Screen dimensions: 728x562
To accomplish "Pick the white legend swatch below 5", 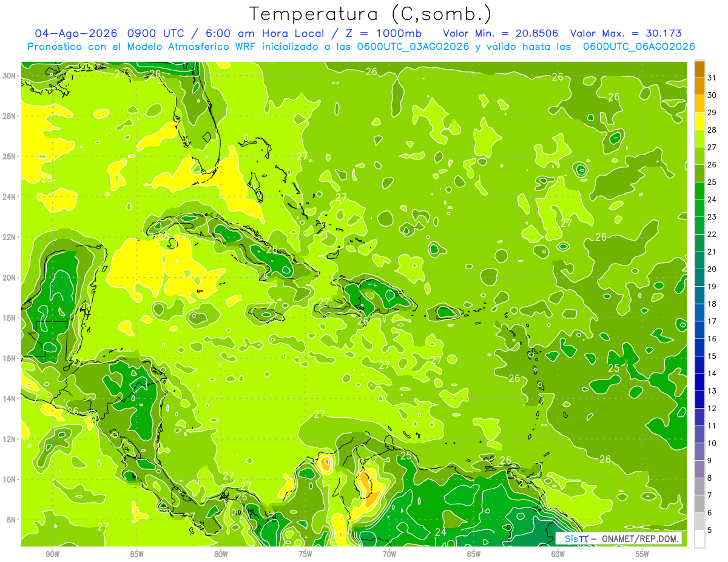I will [x=699, y=539].
